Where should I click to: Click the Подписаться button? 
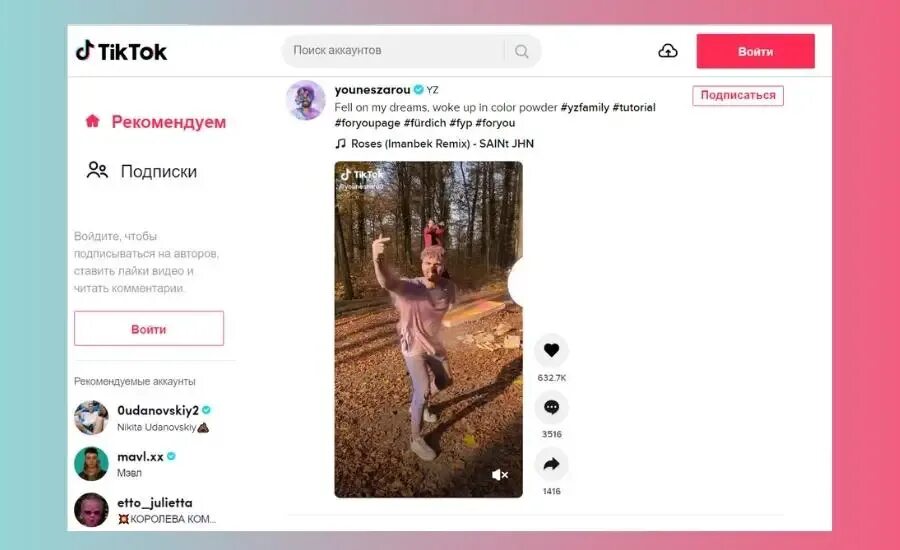pos(738,95)
